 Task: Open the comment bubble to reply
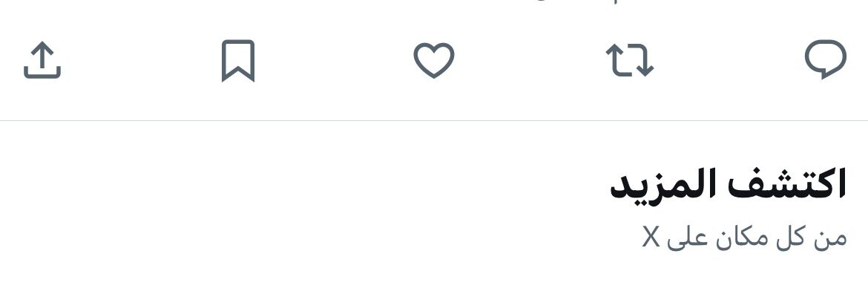(x=826, y=59)
